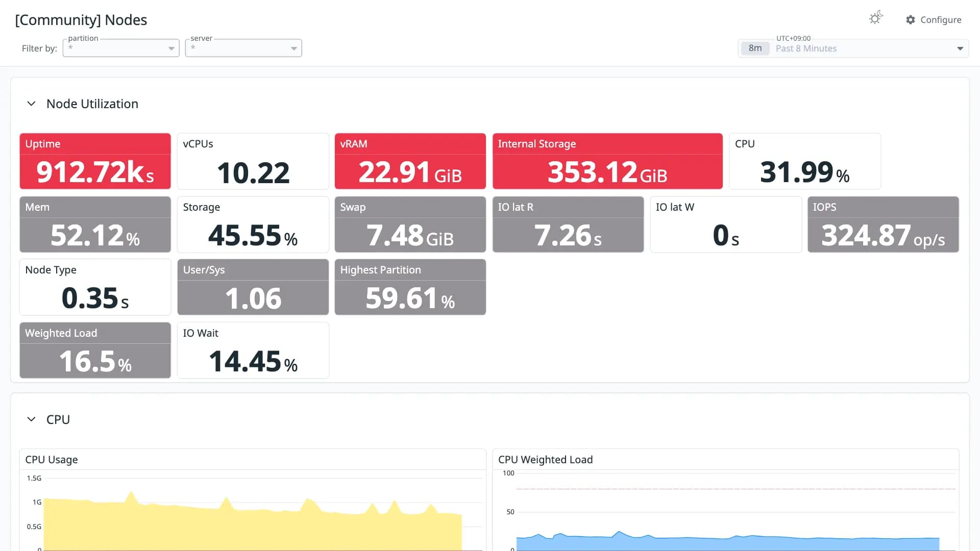Image resolution: width=980 pixels, height=551 pixels.
Task: Click the Swap 7.48 GiB tile
Action: click(x=410, y=224)
